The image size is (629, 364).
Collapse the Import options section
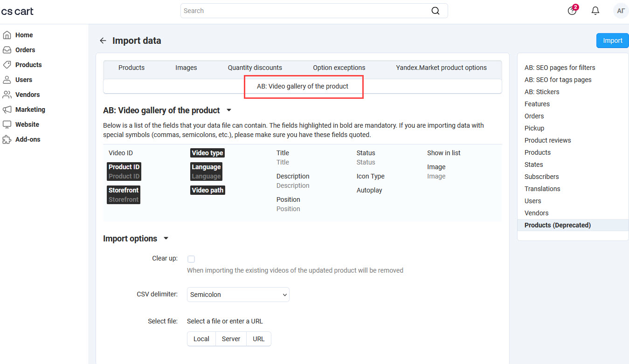[166, 238]
